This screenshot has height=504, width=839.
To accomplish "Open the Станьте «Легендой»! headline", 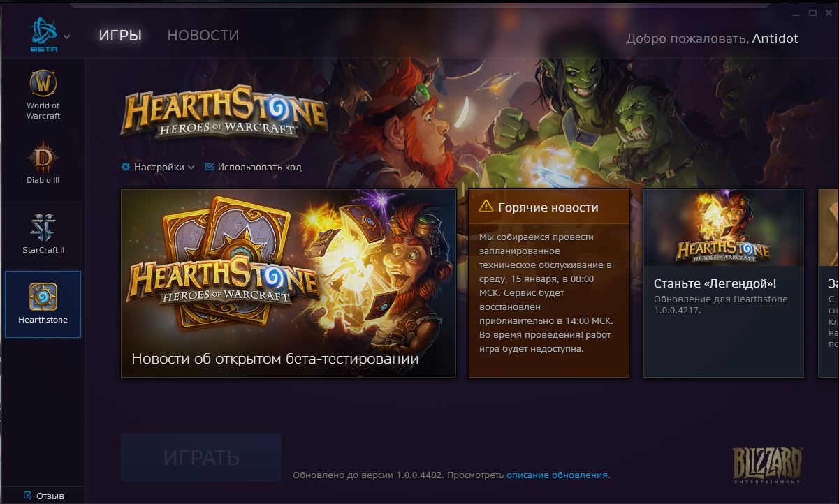I will (715, 283).
